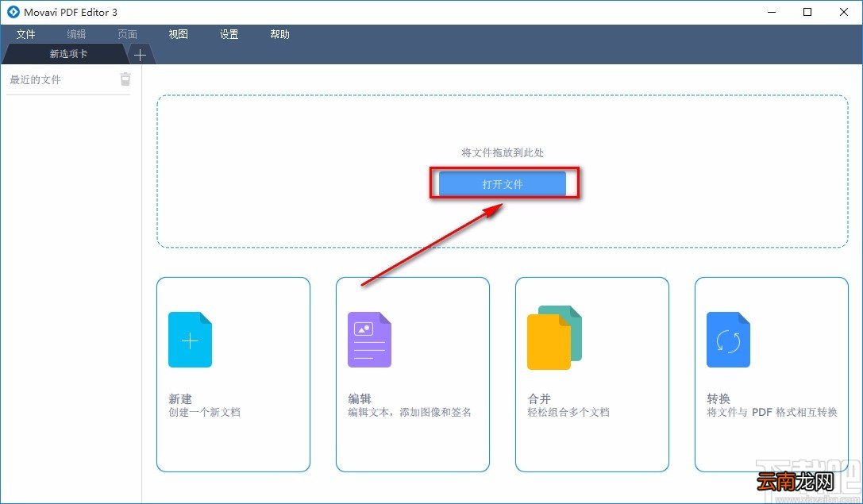863x504 pixels.
Task: Open the 设置 menu
Action: pyautogui.click(x=229, y=34)
